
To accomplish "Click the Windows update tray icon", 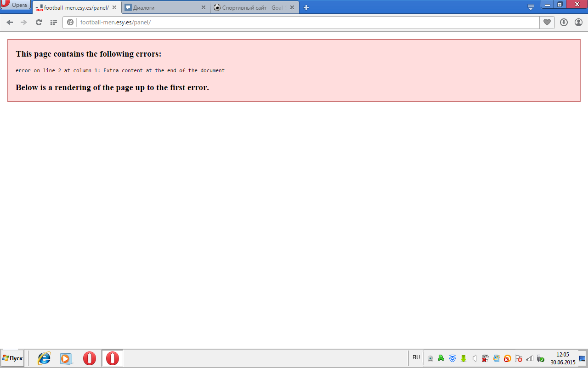I will click(497, 358).
